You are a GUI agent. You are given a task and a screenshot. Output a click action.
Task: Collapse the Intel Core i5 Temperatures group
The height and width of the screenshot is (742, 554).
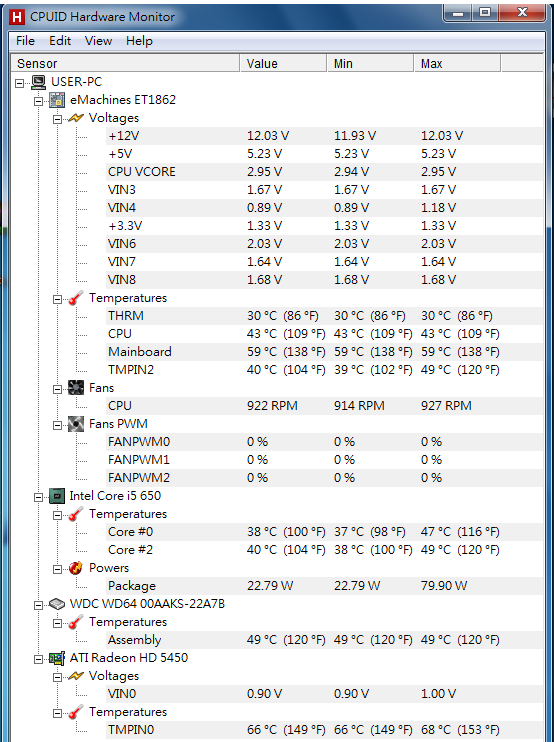tap(57, 515)
